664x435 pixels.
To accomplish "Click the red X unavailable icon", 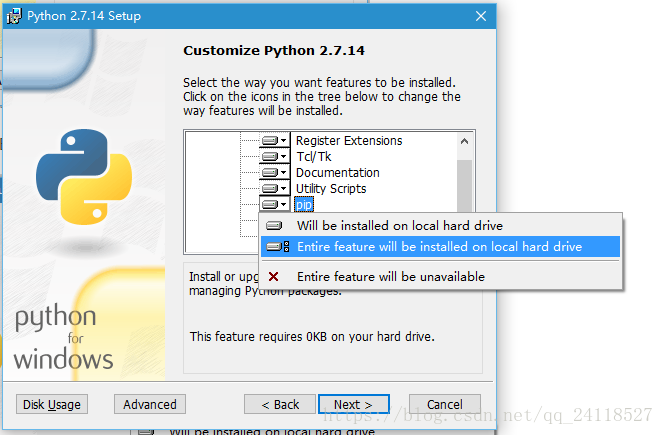I will click(x=274, y=277).
